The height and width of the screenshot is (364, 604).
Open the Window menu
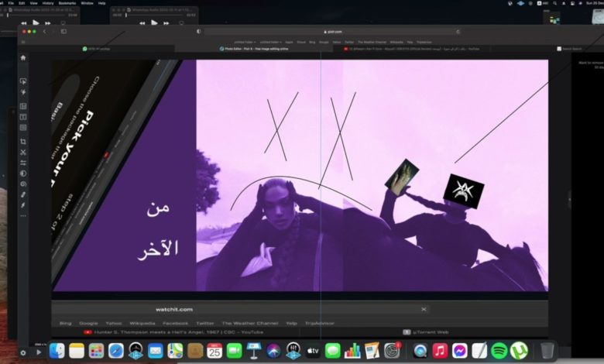[x=87, y=2]
